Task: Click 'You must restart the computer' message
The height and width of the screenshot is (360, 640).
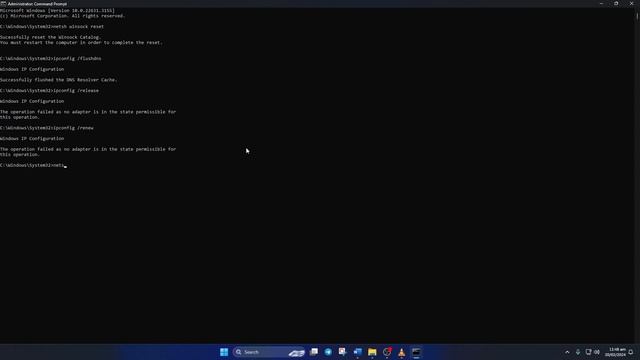Action: tap(81, 42)
